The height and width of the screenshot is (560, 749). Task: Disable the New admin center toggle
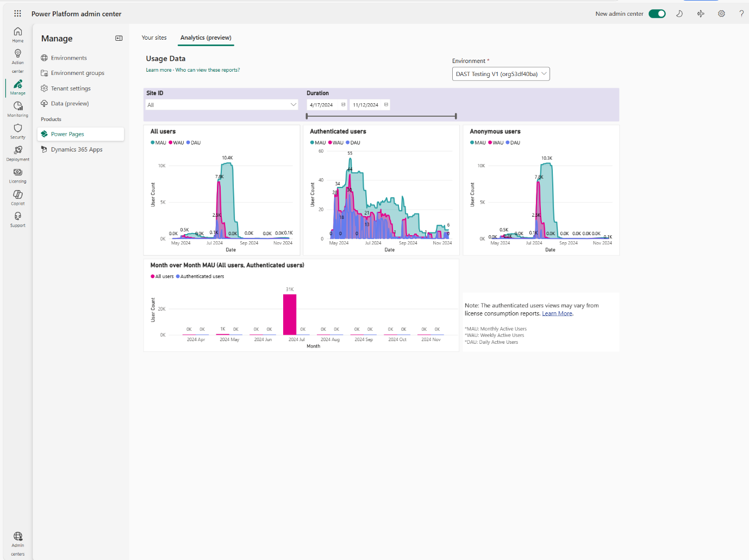[x=657, y=13]
